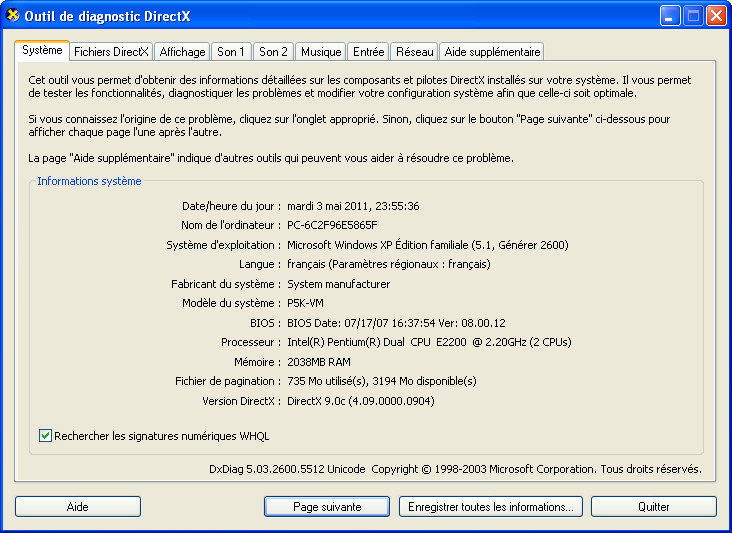Click the 'Fichier de pagination :' label
This screenshot has width=732, height=533.
[x=228, y=381]
